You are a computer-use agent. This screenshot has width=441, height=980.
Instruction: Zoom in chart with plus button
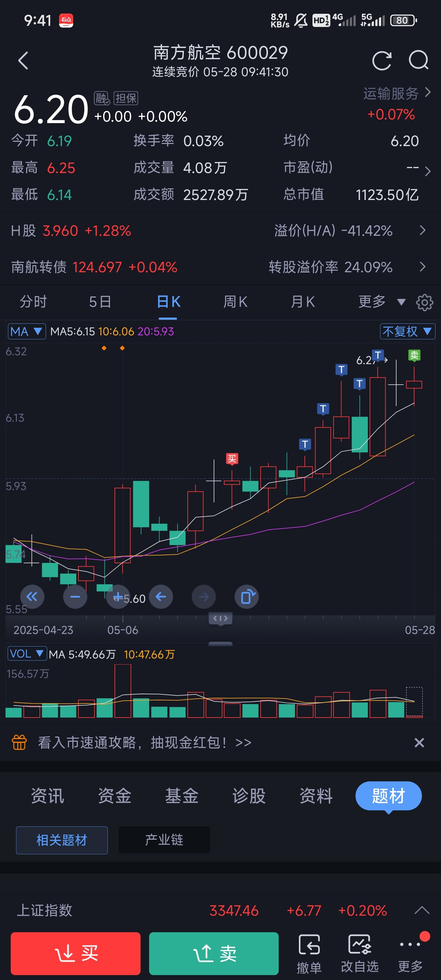tap(118, 597)
